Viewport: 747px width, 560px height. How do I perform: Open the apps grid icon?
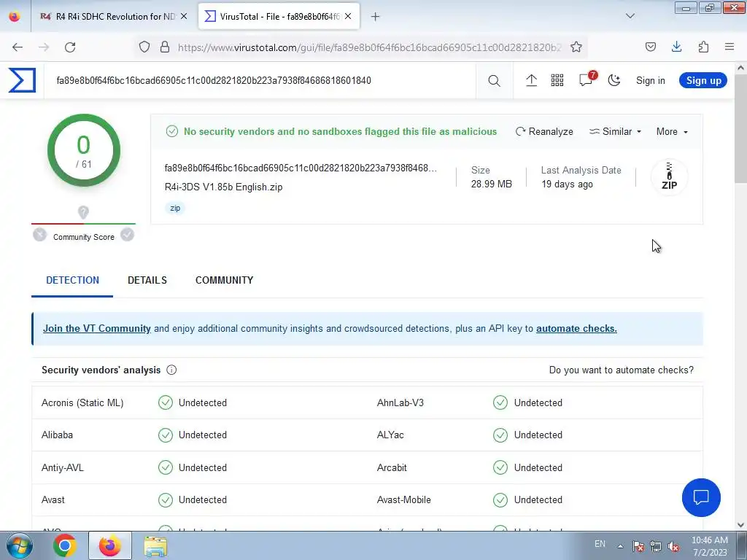pyautogui.click(x=557, y=80)
